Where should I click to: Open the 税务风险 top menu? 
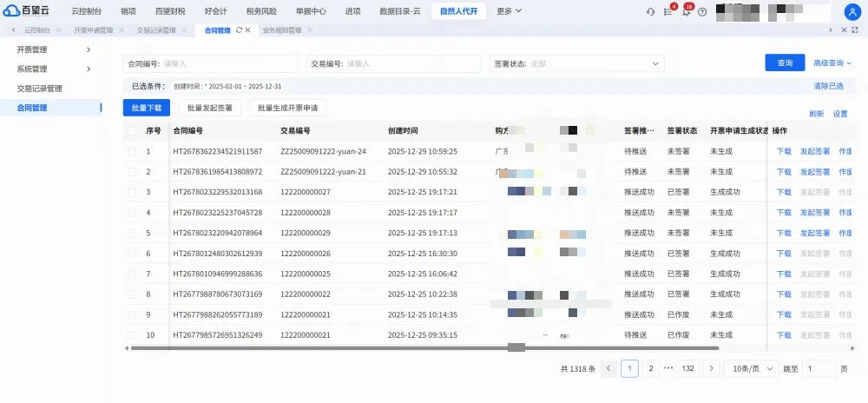coord(261,11)
